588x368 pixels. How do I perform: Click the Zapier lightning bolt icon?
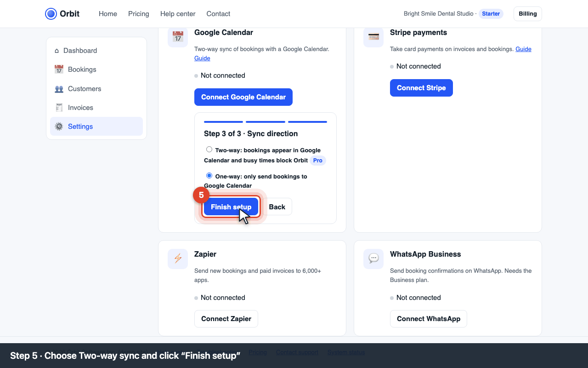pyautogui.click(x=178, y=259)
